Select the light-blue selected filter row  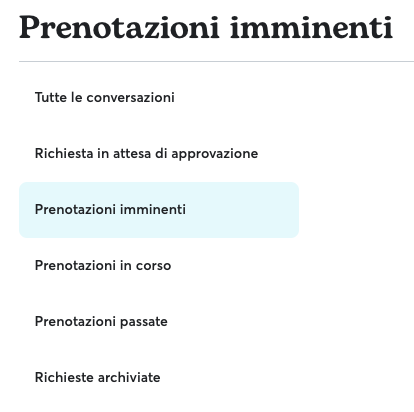click(159, 210)
